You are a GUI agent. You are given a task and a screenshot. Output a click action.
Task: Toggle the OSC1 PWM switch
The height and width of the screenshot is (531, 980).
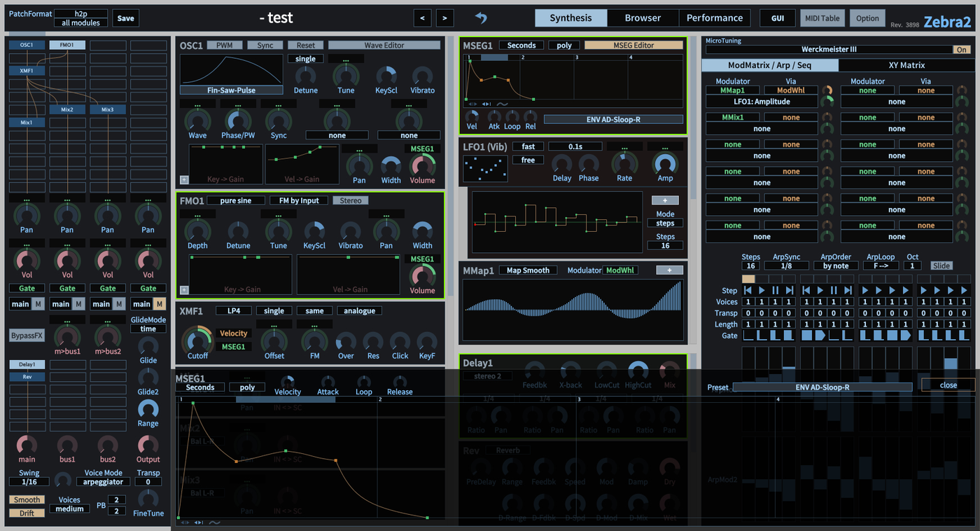tap(224, 45)
